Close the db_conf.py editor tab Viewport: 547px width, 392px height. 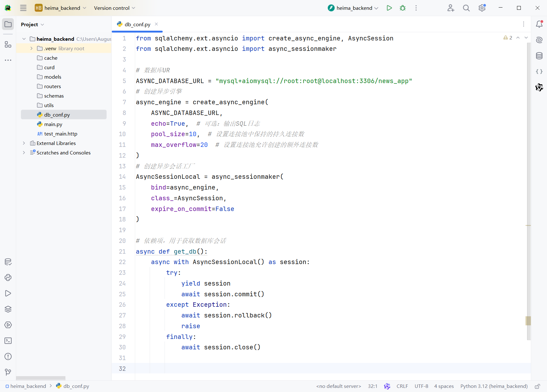coord(156,24)
